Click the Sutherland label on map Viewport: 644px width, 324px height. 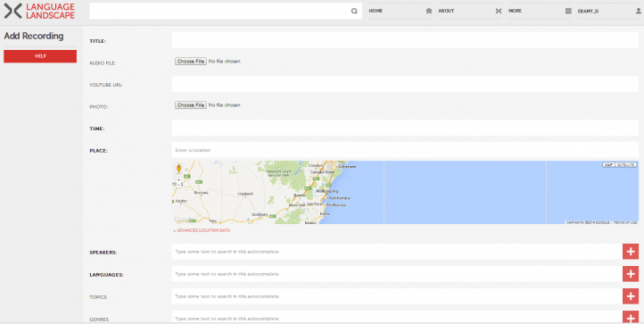pos(347,167)
